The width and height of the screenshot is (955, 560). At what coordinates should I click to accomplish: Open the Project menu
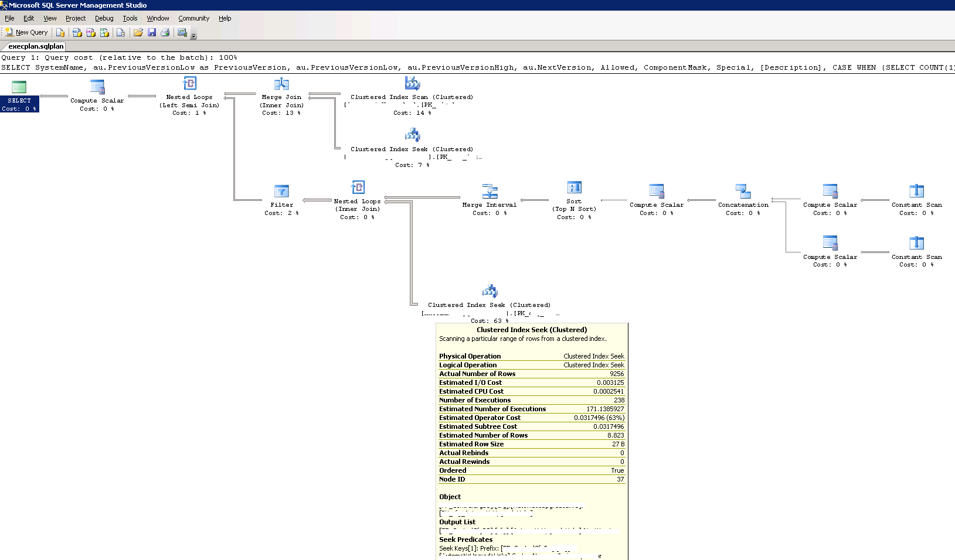tap(76, 18)
